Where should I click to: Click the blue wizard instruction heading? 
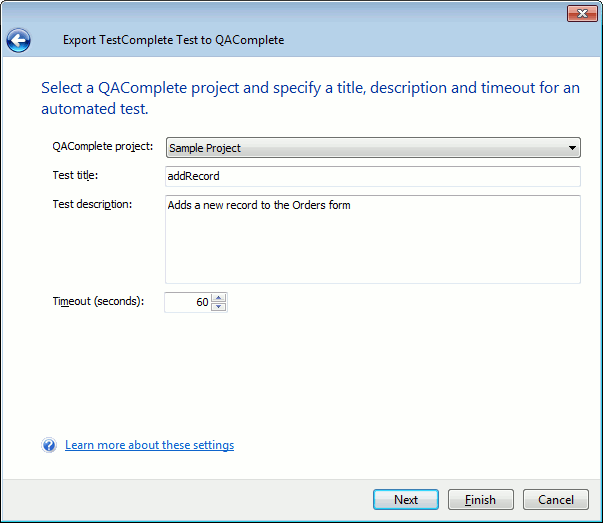point(310,97)
